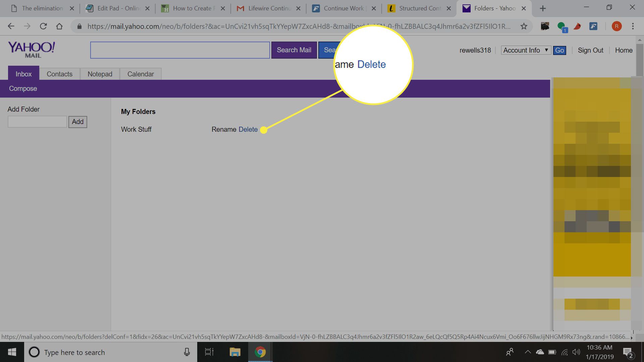Click Rename link for Work Stuff folder

(223, 129)
